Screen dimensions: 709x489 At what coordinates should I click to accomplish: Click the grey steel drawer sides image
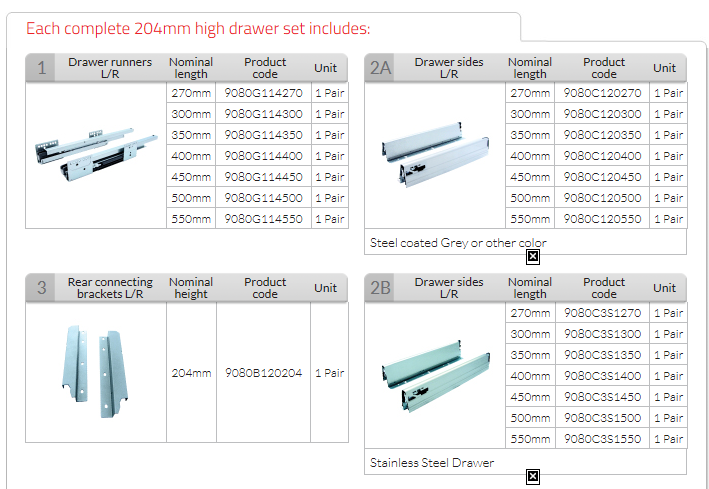pyautogui.click(x=433, y=155)
